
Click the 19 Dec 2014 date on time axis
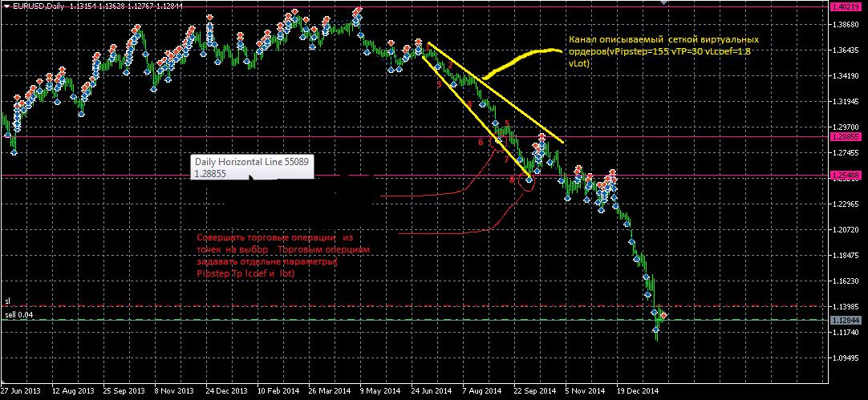point(639,390)
